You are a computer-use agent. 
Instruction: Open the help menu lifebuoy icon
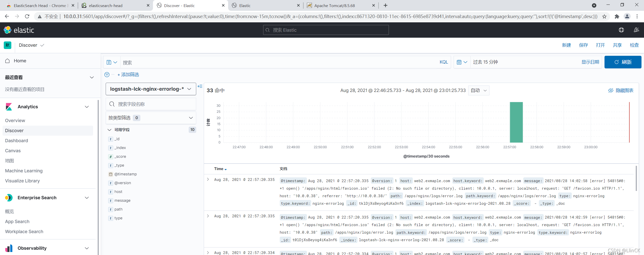click(621, 30)
